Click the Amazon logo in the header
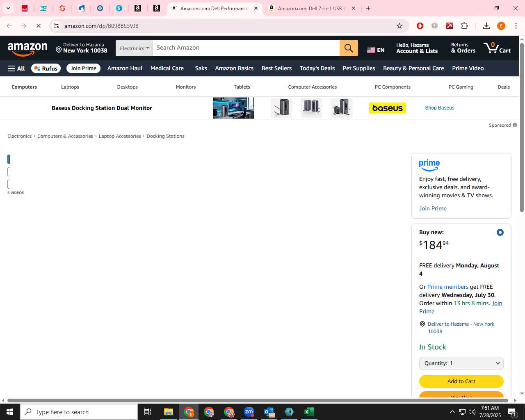Viewport: 525px width, 420px height. pyautogui.click(x=27, y=49)
